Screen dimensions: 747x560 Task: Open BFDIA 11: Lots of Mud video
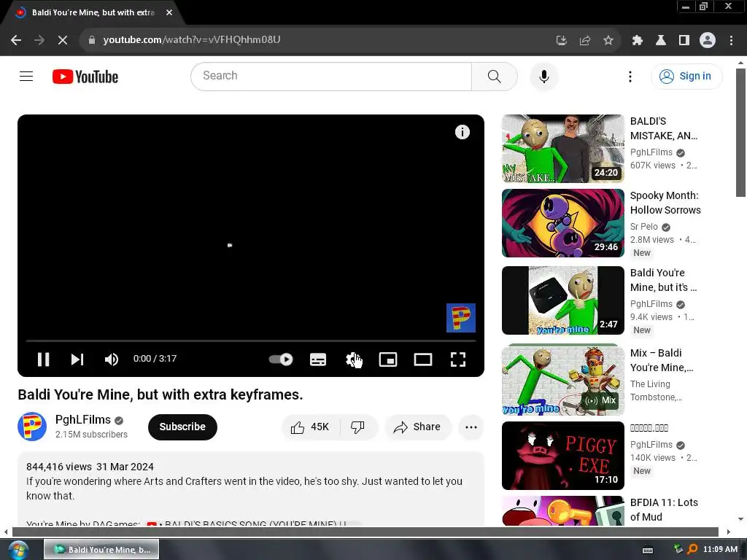(x=562, y=511)
